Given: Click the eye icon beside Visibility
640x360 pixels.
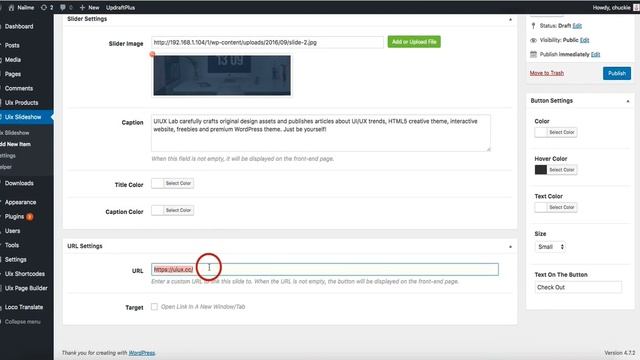Looking at the screenshot, I should coord(533,40).
